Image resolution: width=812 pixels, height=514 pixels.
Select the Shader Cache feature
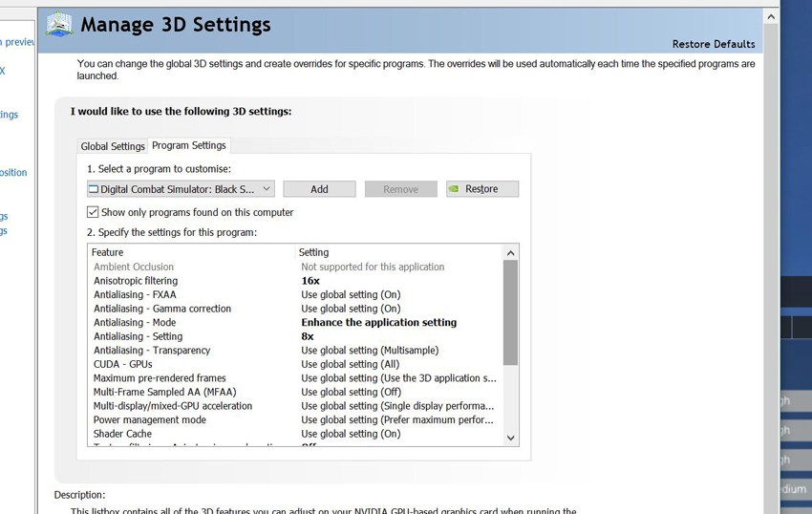(122, 434)
